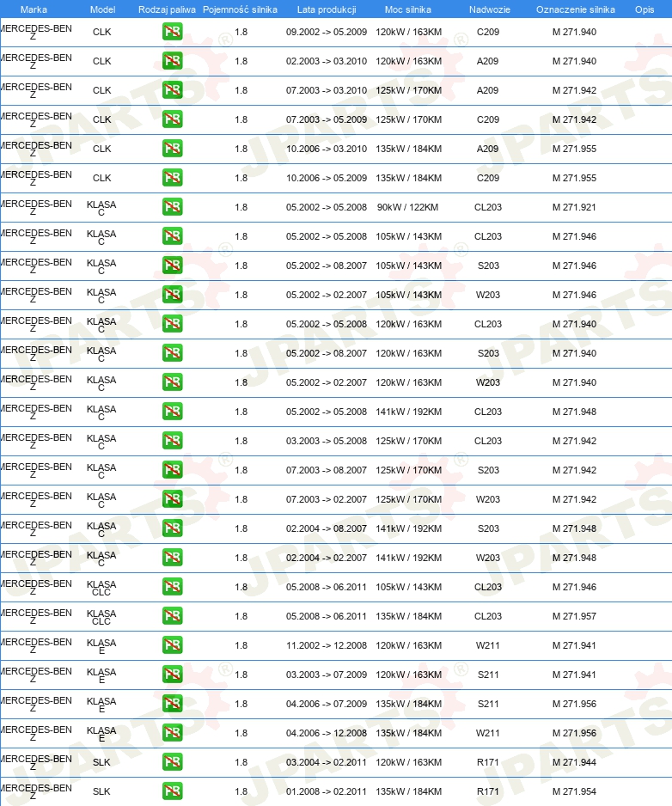Click the R171 body cell for 2008 SLK
Viewport: 672px width, 806px height.
[488, 791]
